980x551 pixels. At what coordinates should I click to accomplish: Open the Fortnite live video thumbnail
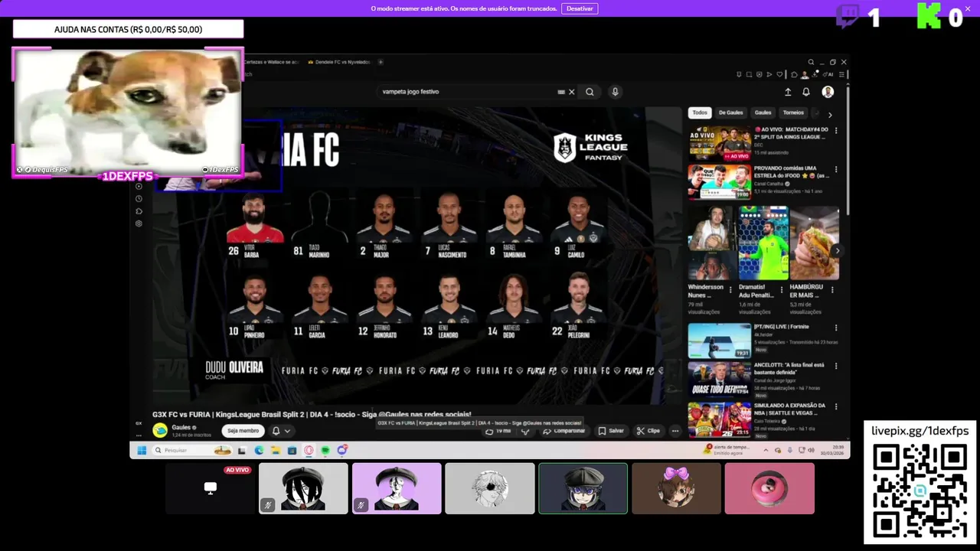(720, 341)
